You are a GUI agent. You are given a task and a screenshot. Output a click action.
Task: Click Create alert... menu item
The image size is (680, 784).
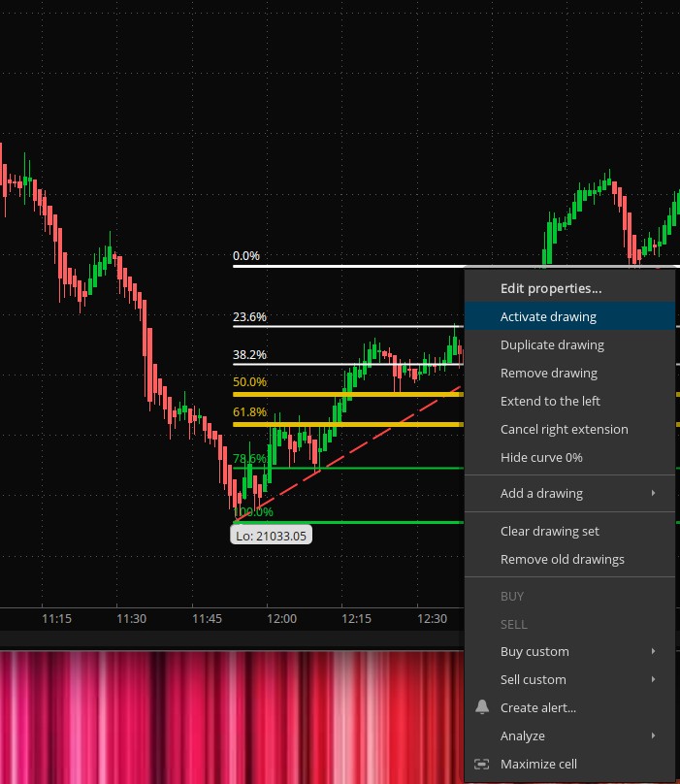(x=569, y=707)
